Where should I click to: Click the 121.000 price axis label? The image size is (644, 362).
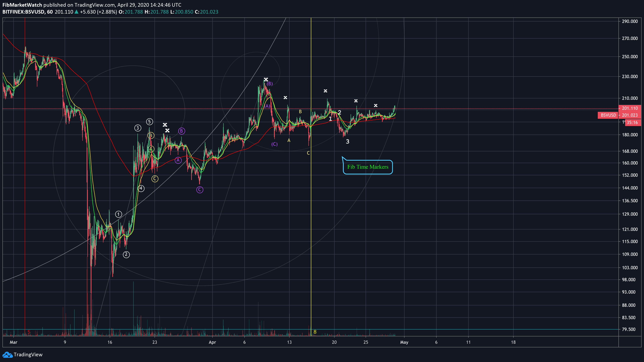(630, 229)
